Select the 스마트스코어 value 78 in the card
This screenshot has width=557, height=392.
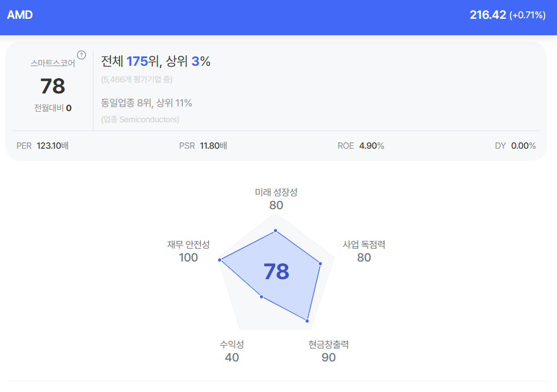pyautogui.click(x=52, y=86)
